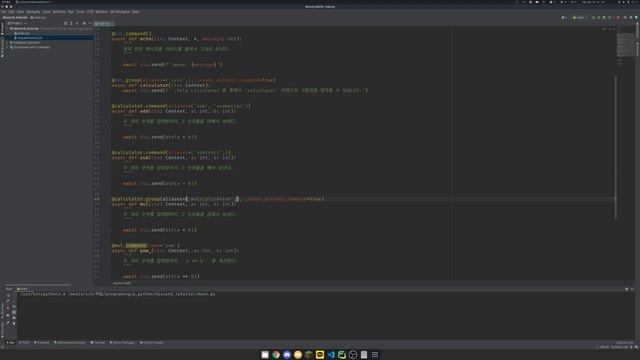Screen dimensions: 640x360
Task: Open the Run tool window tab
Action: point(11,342)
